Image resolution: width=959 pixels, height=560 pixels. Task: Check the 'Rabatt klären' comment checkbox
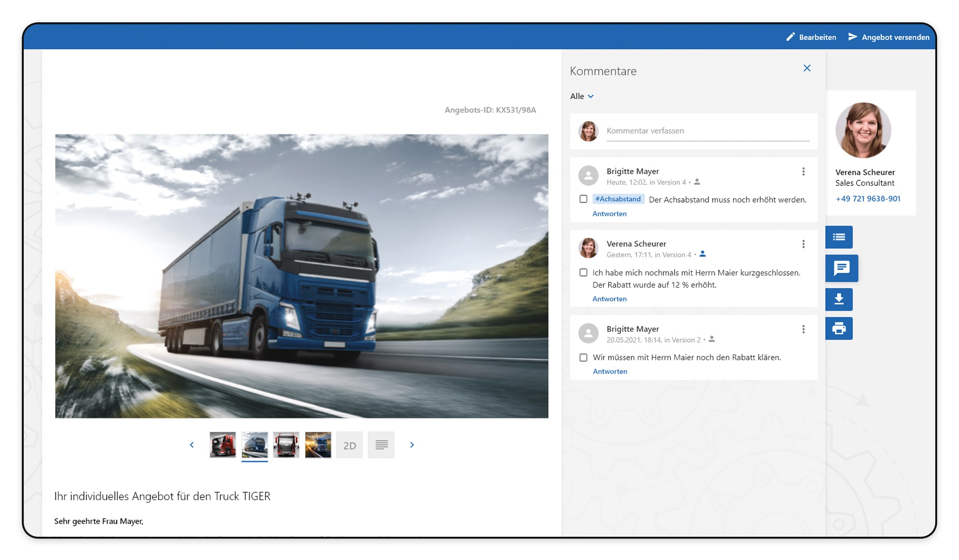583,357
